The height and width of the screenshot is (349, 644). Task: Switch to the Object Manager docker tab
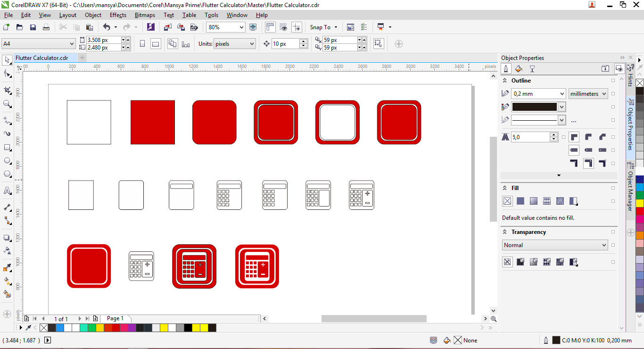pyautogui.click(x=630, y=190)
